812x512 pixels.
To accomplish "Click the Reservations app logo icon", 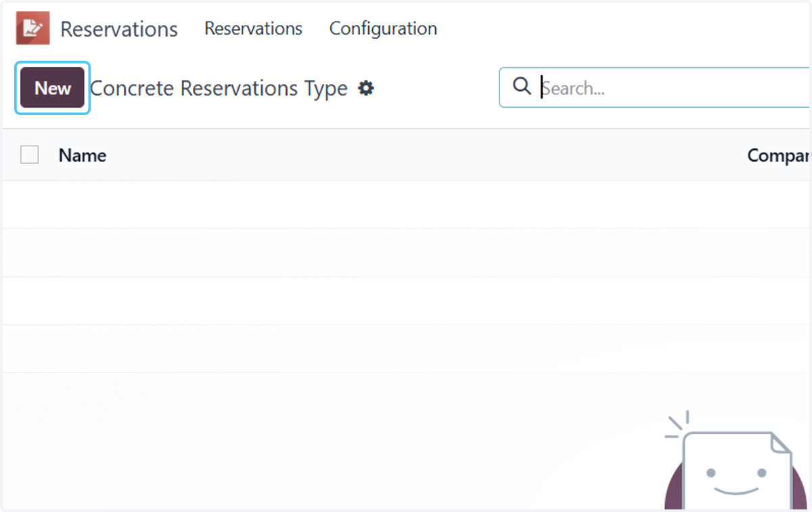I will pyautogui.click(x=33, y=28).
